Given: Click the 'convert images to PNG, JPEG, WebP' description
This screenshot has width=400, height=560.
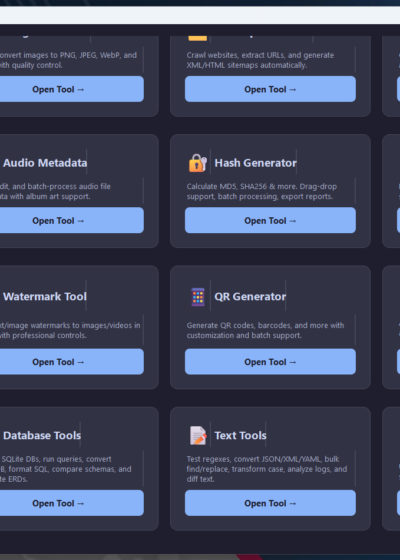Looking at the screenshot, I should tap(68, 60).
